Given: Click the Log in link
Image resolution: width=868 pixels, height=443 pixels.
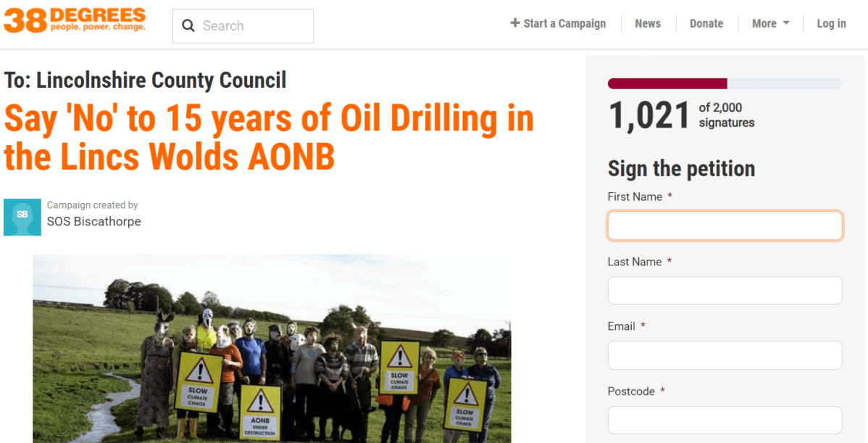Looking at the screenshot, I should point(832,23).
